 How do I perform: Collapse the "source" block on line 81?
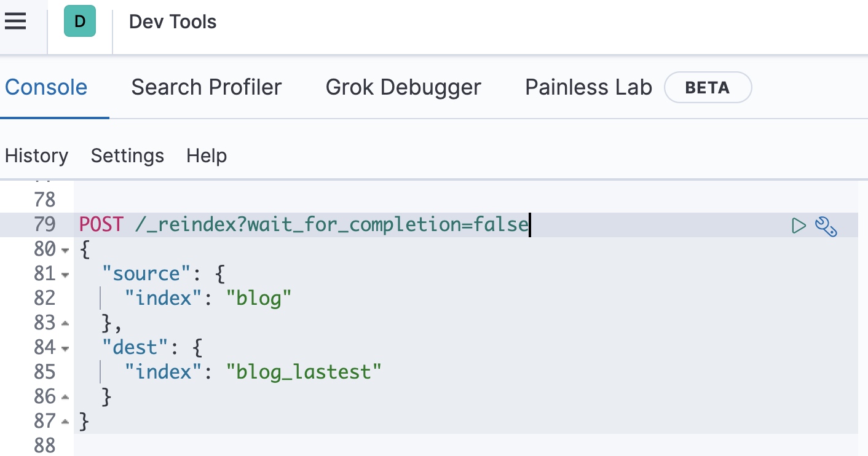(65, 275)
